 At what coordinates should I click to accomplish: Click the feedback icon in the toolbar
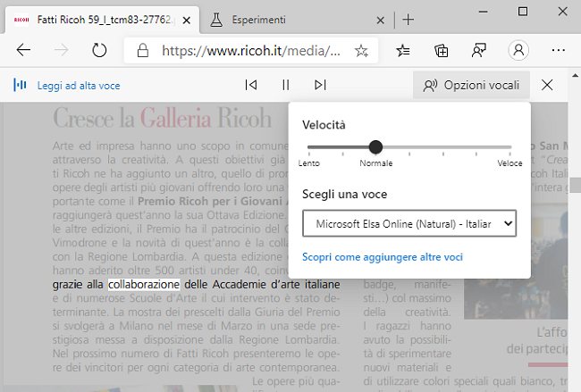point(479,51)
